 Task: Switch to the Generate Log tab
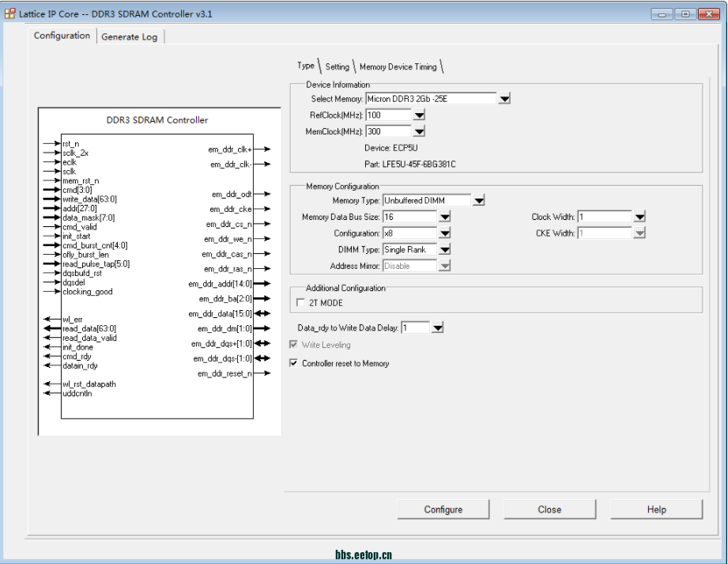tap(130, 36)
